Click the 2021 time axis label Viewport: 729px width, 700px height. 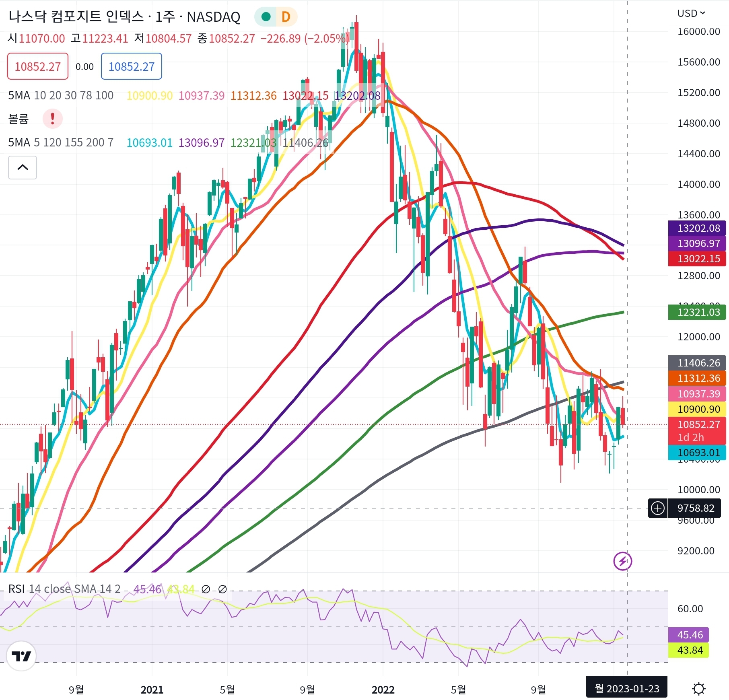(152, 690)
